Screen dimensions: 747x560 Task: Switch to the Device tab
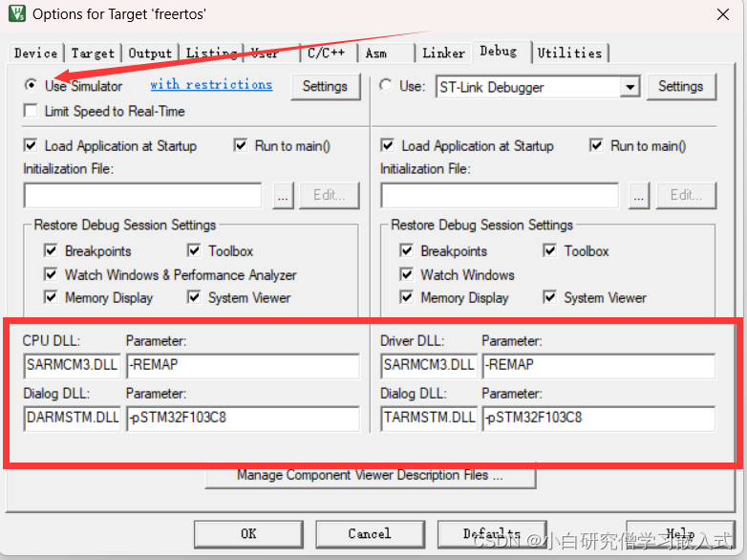[35, 53]
